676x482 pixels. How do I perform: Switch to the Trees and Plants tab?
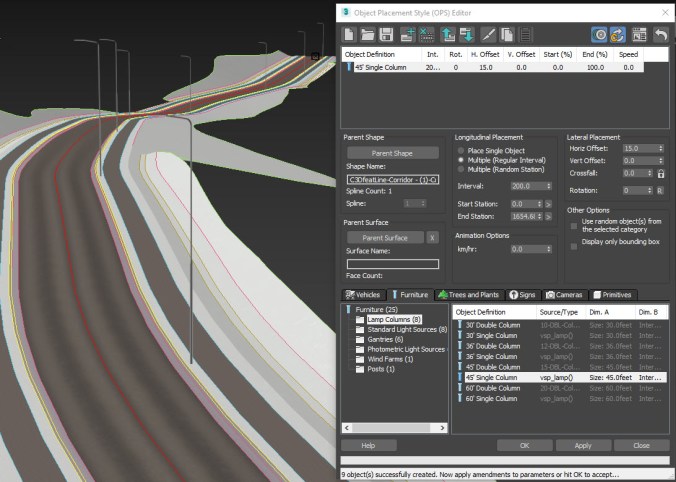(x=469, y=295)
